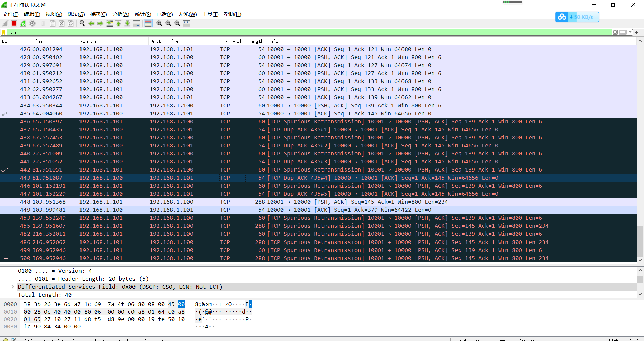644x341 pixels.
Task: Select packet 426 at time 60.001294
Action: pyautogui.click(x=319, y=49)
